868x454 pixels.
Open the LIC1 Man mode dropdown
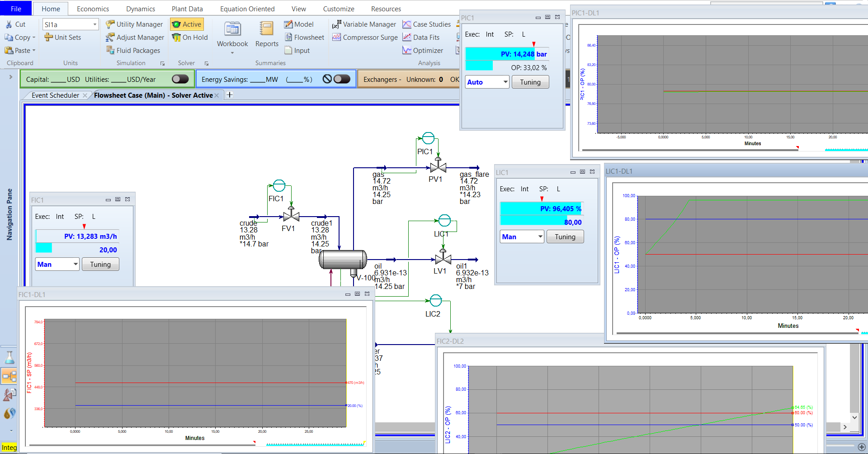point(540,236)
